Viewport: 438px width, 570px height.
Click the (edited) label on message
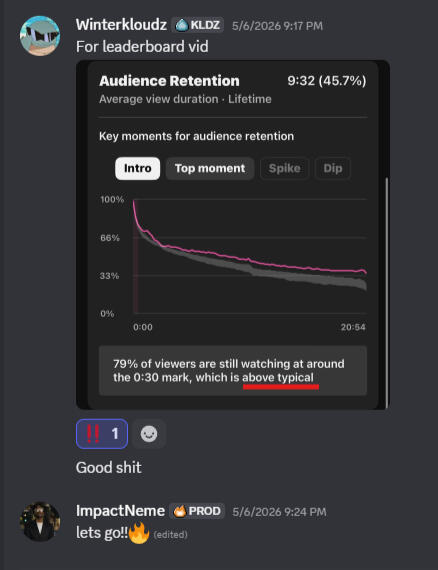click(170, 534)
